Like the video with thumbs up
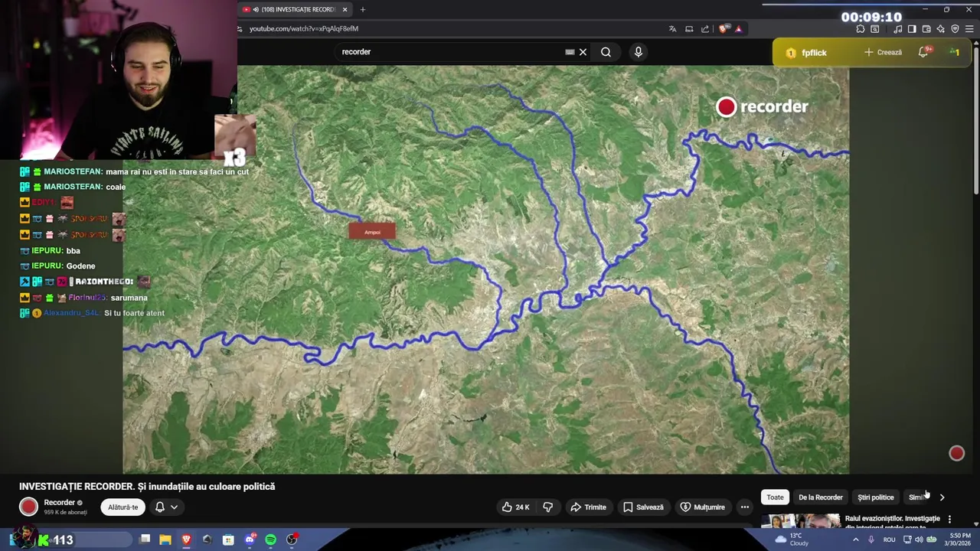Screen dimensions: 980x551 pos(515,507)
